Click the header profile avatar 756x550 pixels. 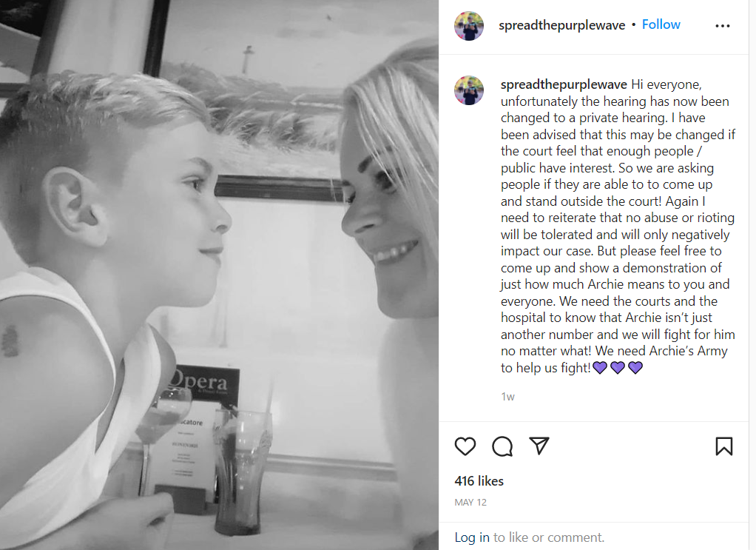469,26
